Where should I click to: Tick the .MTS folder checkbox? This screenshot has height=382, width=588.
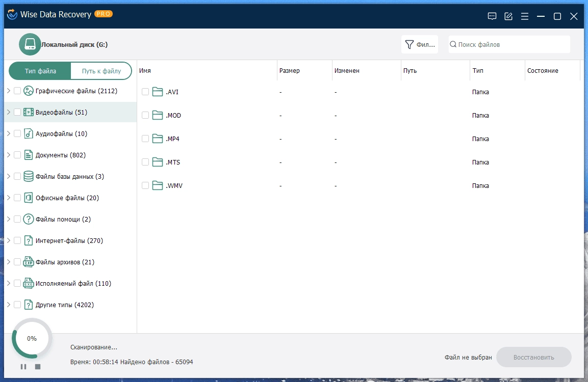click(x=145, y=162)
